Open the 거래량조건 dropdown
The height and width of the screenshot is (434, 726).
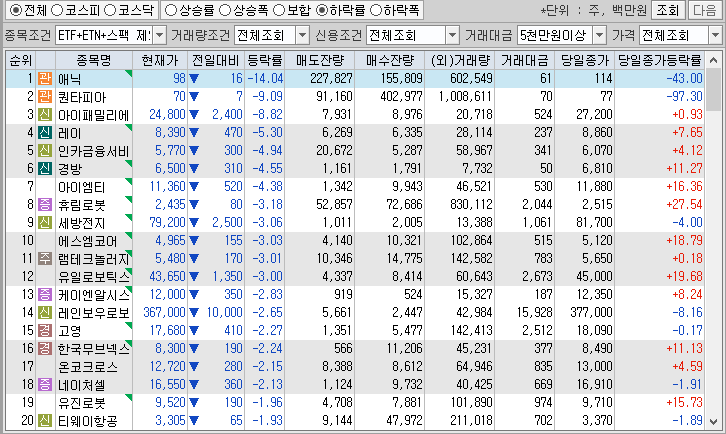pos(302,35)
